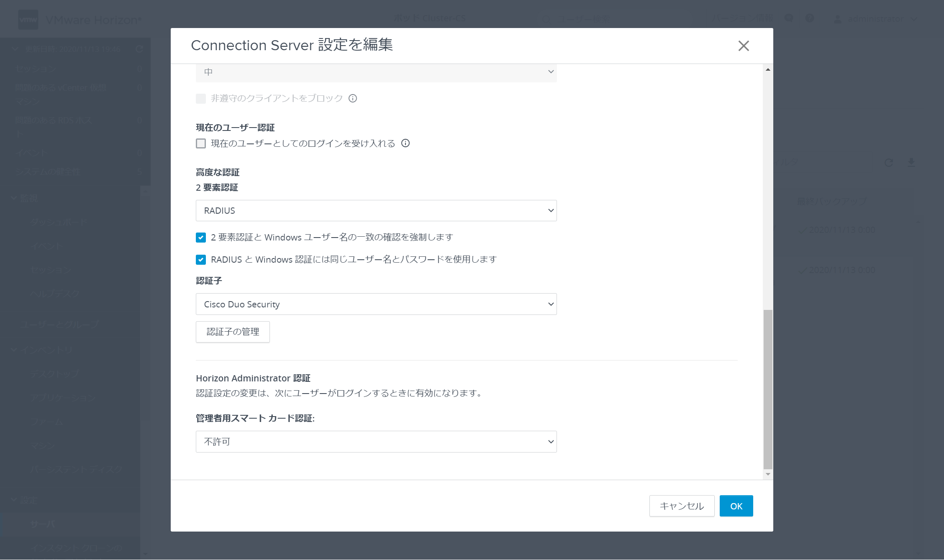Click the feedback chat bubble icon in top bar
The image size is (944, 560).
pos(788,18)
